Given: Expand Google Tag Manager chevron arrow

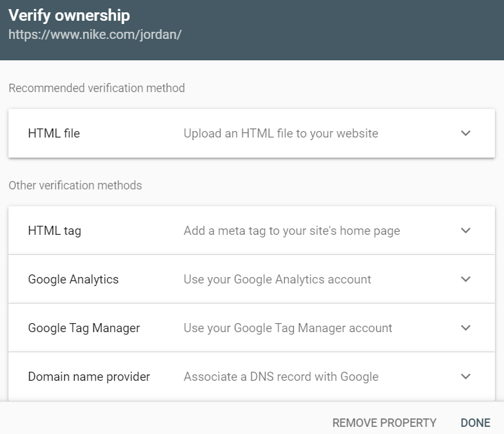Looking at the screenshot, I should coord(466,328).
